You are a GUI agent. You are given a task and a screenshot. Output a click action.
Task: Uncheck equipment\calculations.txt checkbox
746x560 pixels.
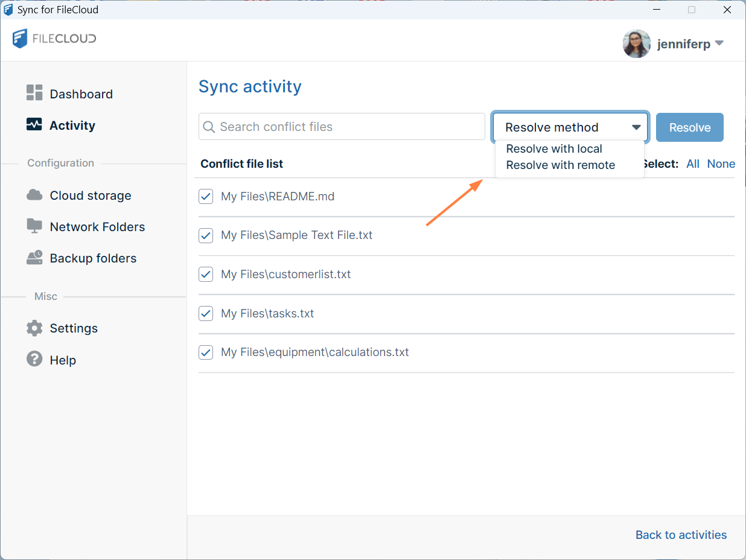tap(206, 352)
